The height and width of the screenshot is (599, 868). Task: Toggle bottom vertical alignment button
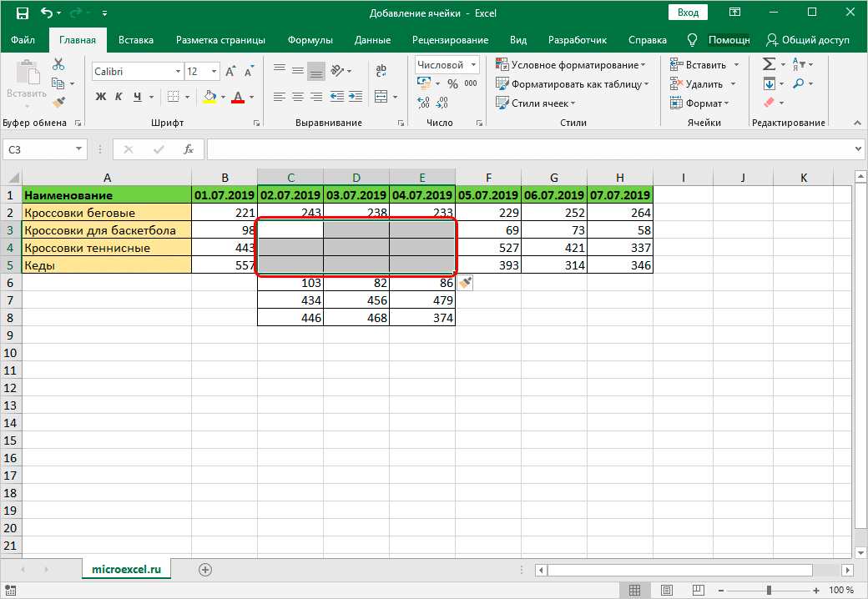coord(316,70)
